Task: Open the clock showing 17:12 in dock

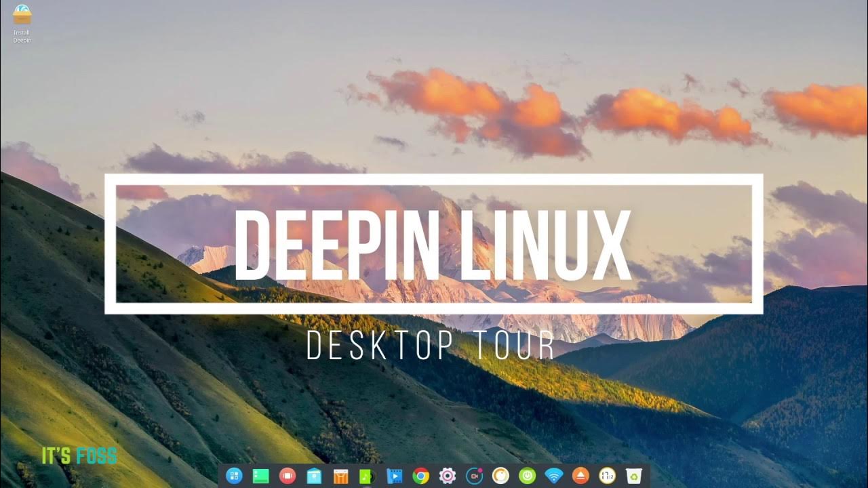Action: (607, 476)
